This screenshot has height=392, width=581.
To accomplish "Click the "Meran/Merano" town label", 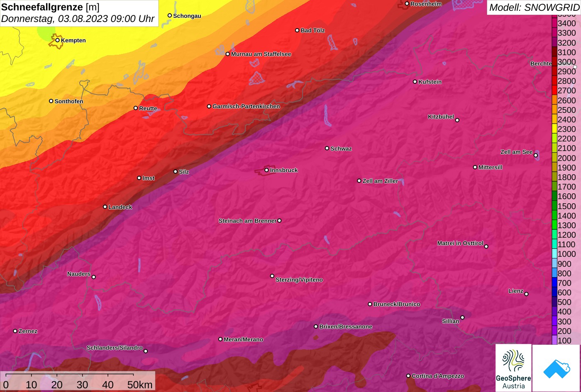I will 244,339.
